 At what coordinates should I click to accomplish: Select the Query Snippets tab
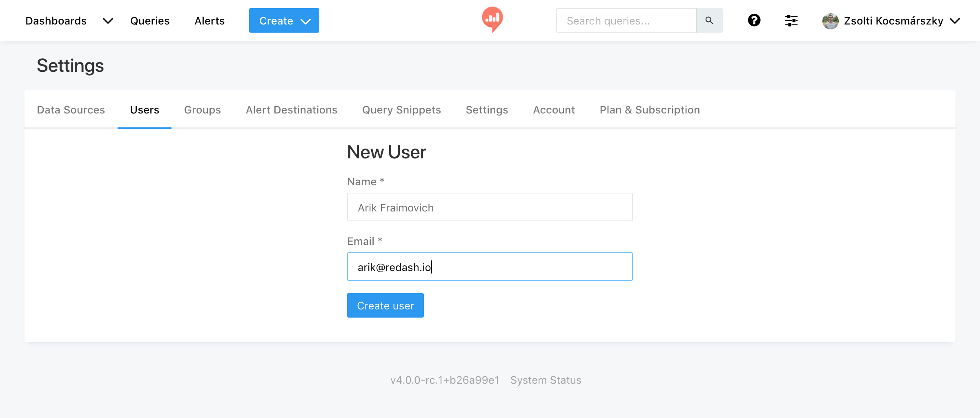[x=401, y=110]
